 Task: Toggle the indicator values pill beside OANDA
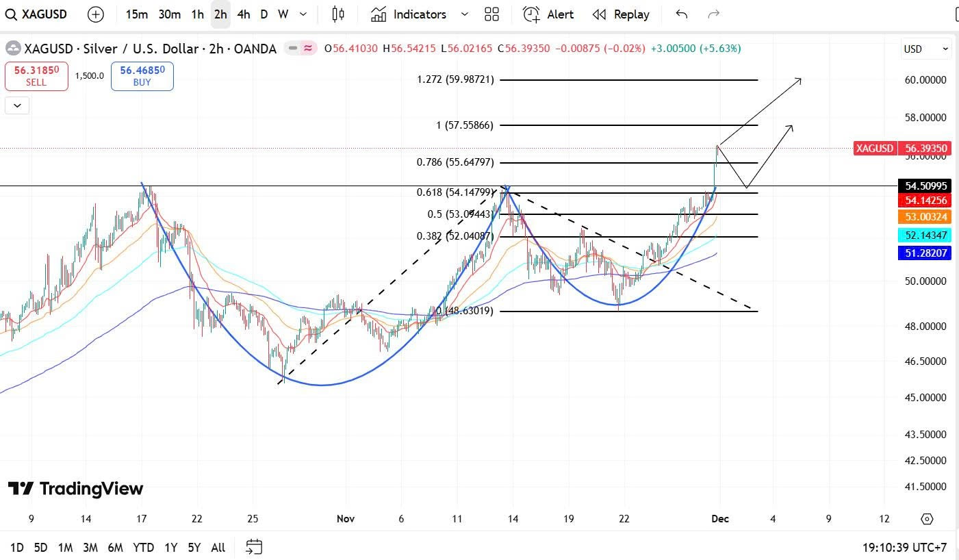pos(301,49)
